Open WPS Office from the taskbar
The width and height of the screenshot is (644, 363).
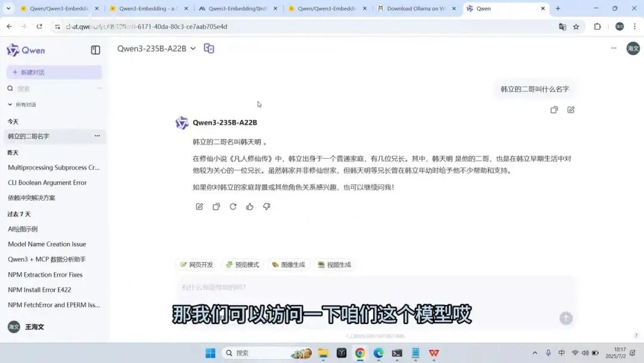pyautogui.click(x=434, y=353)
